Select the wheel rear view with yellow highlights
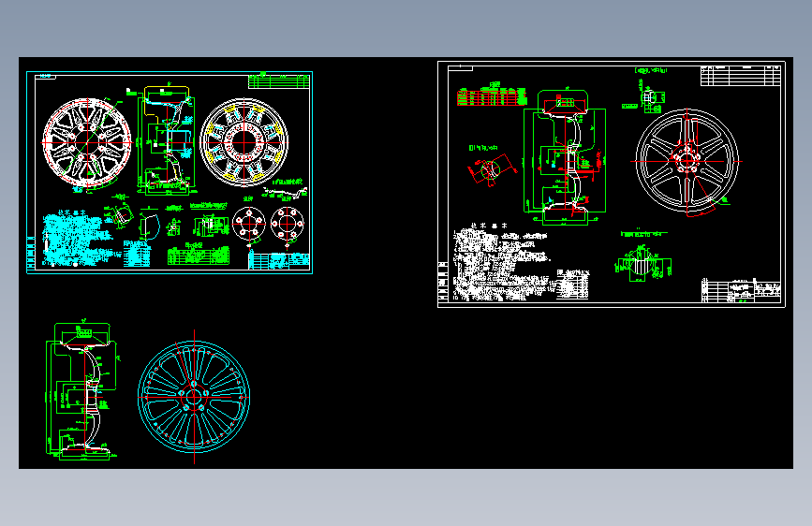This screenshot has width=812, height=526. [x=244, y=142]
